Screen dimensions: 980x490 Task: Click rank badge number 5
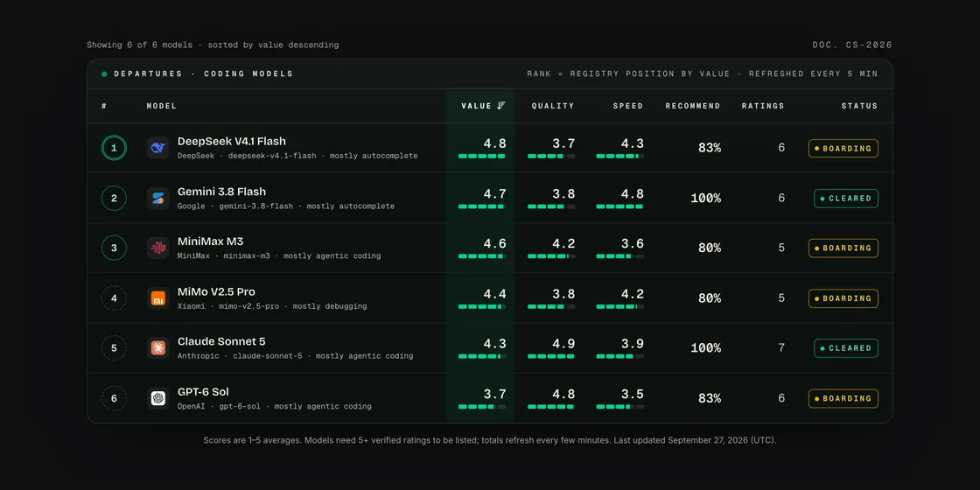pyautogui.click(x=114, y=348)
